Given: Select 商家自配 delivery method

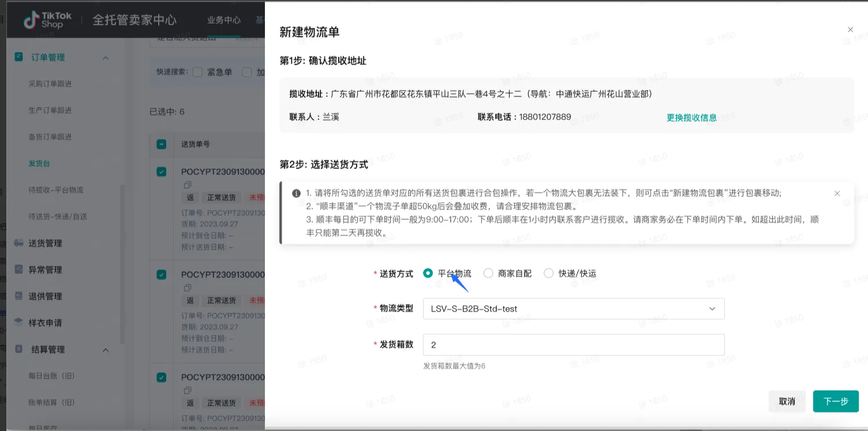Looking at the screenshot, I should pyautogui.click(x=488, y=273).
